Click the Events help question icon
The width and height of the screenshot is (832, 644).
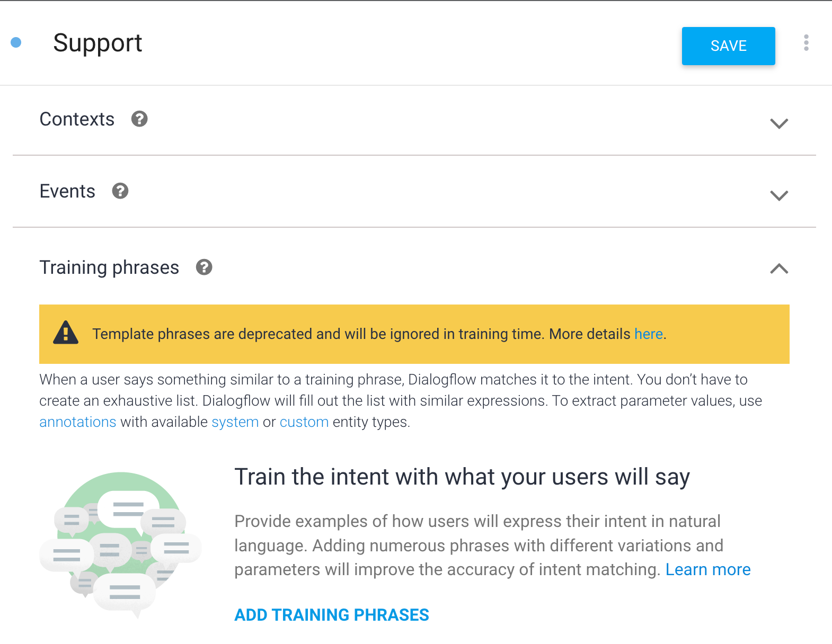[120, 191]
